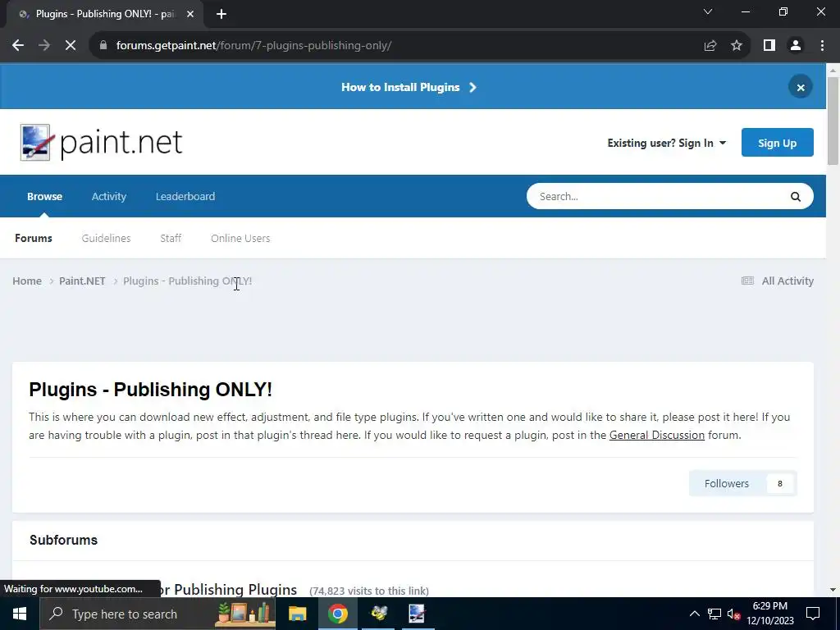This screenshot has width=840, height=630.
Task: Select the Forums submenu item
Action: [33, 239]
